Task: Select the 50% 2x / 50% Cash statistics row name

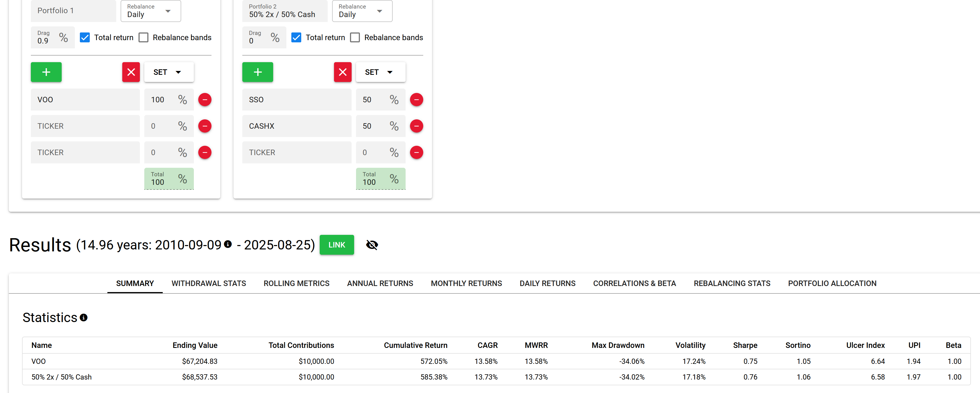Action: point(61,377)
